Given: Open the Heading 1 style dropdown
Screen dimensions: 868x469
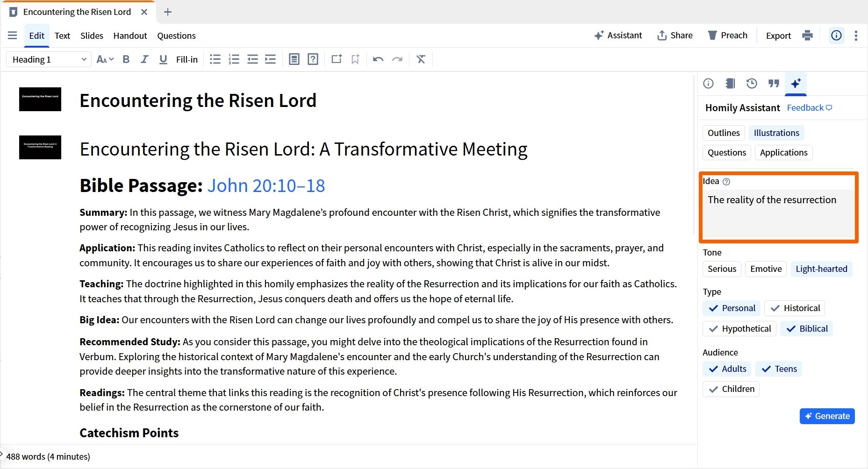Looking at the screenshot, I should pos(49,59).
